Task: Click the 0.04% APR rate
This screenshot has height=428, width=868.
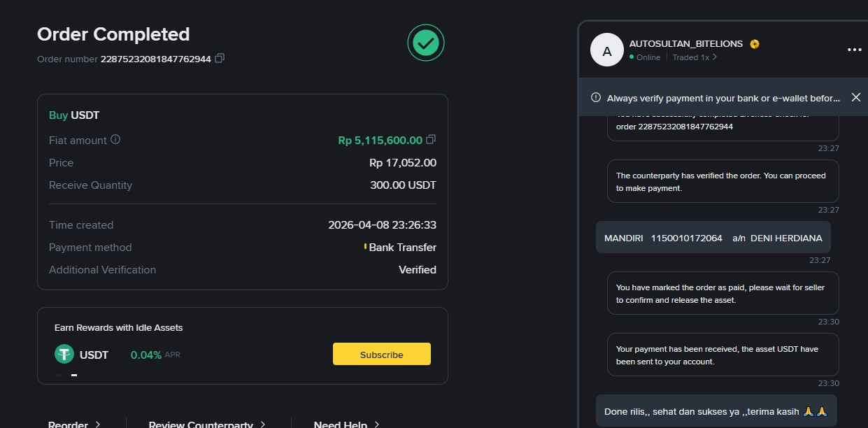Action: click(x=145, y=355)
